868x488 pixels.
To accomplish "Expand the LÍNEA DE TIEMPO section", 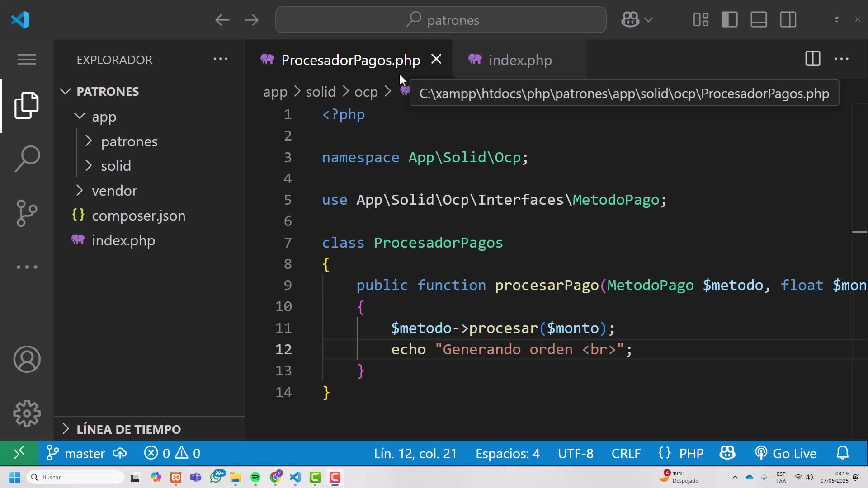I will point(128,429).
